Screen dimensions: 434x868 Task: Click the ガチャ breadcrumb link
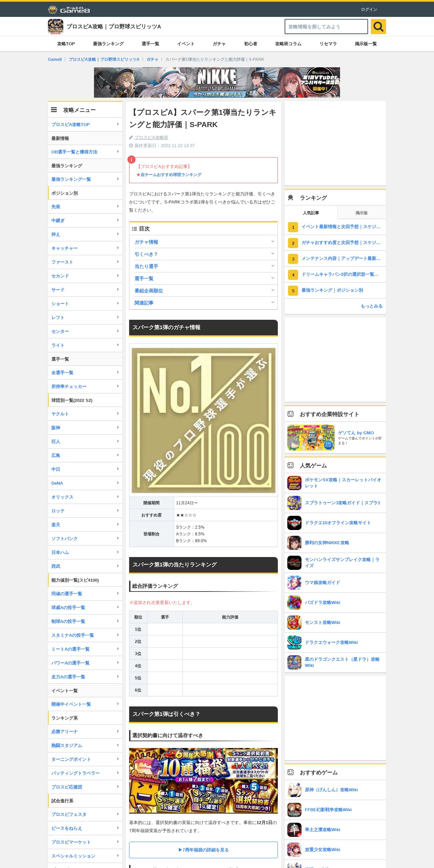(152, 59)
